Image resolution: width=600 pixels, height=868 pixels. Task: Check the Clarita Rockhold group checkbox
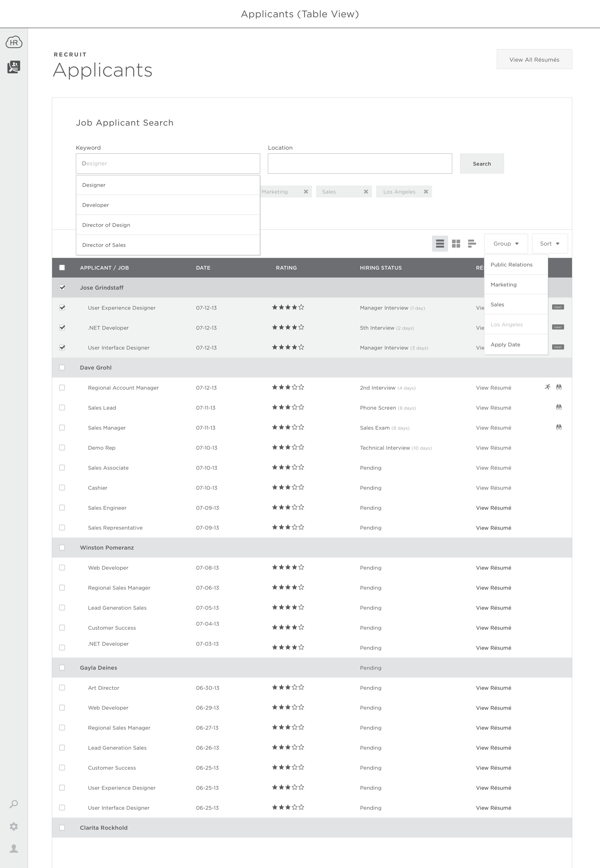62,828
